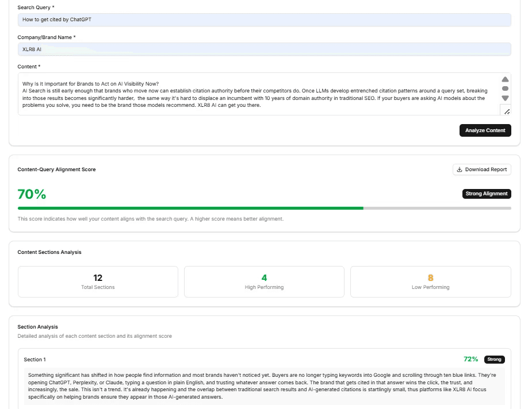Select the 8 Low Performing card
The width and height of the screenshot is (532, 409).
(x=431, y=281)
